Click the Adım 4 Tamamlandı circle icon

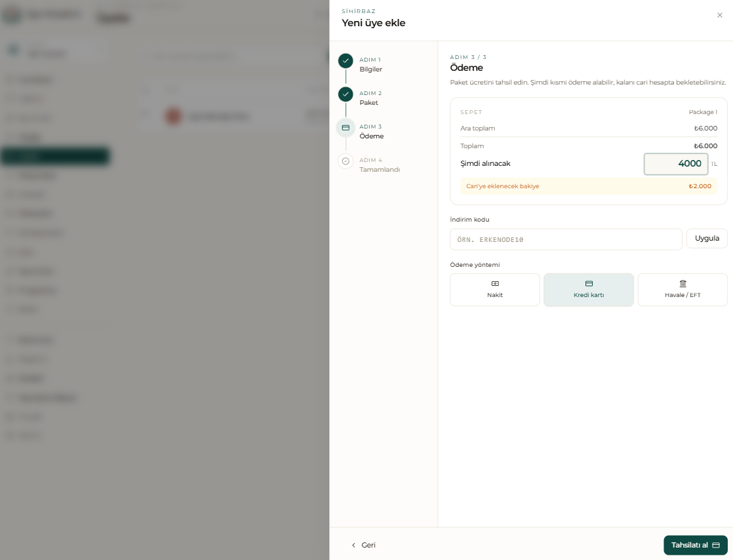coord(346,161)
